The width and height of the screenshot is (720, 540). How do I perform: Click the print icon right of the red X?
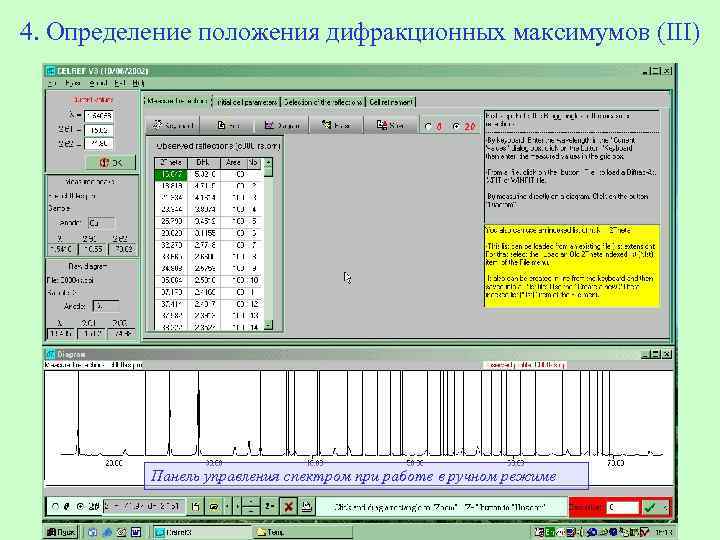pos(307,507)
